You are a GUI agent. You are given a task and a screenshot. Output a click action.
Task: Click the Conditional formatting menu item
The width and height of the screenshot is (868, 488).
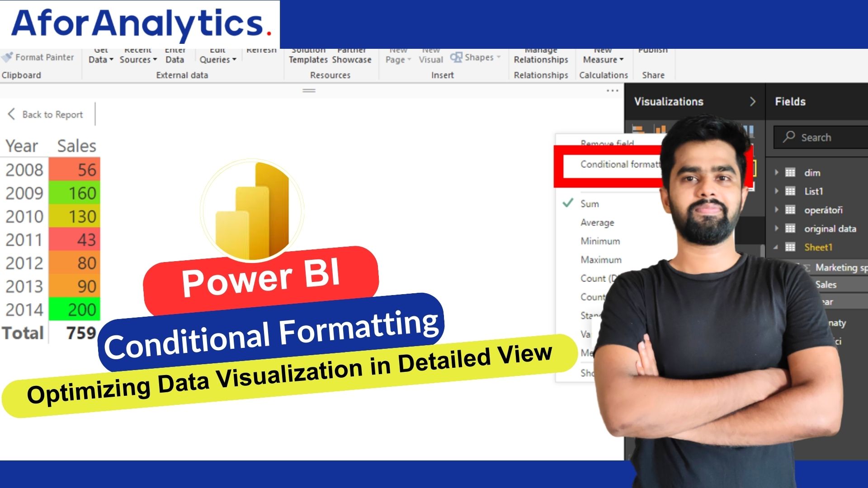point(623,164)
